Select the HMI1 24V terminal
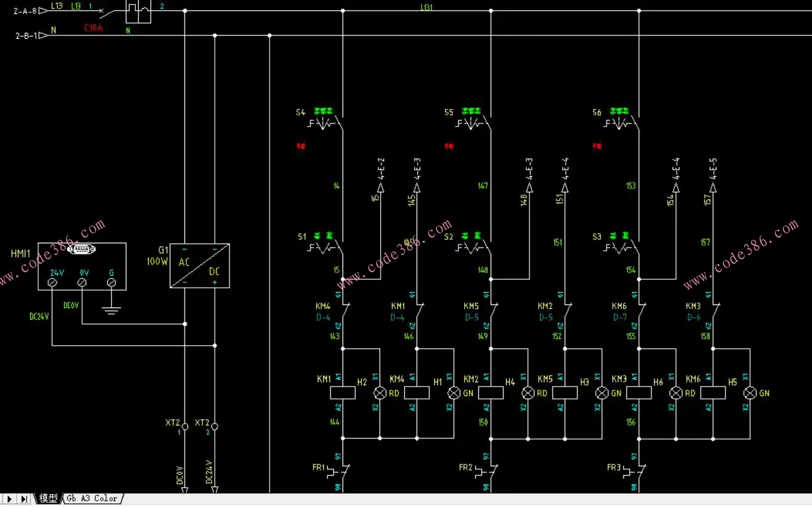This screenshot has width=812, height=507. click(x=52, y=282)
